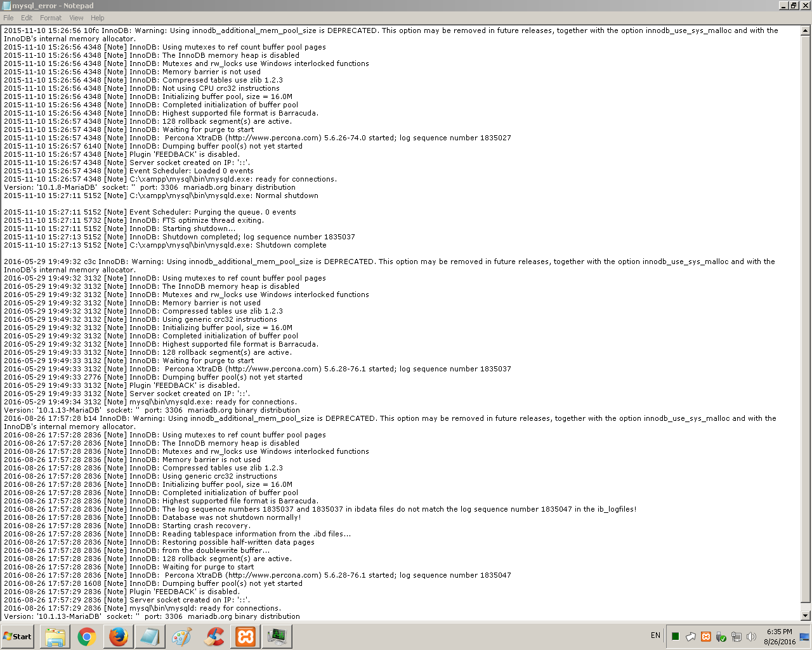Launch Mozilla Firefox from the taskbar

[x=119, y=636]
